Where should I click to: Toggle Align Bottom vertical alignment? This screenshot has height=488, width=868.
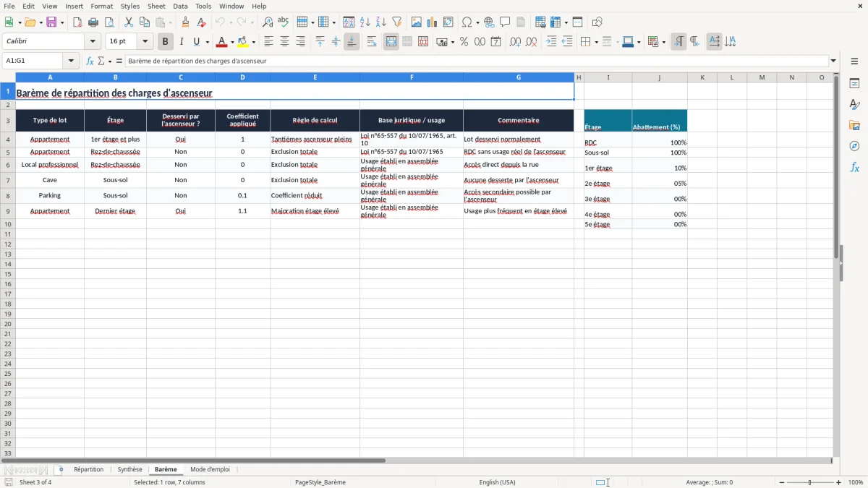click(352, 42)
